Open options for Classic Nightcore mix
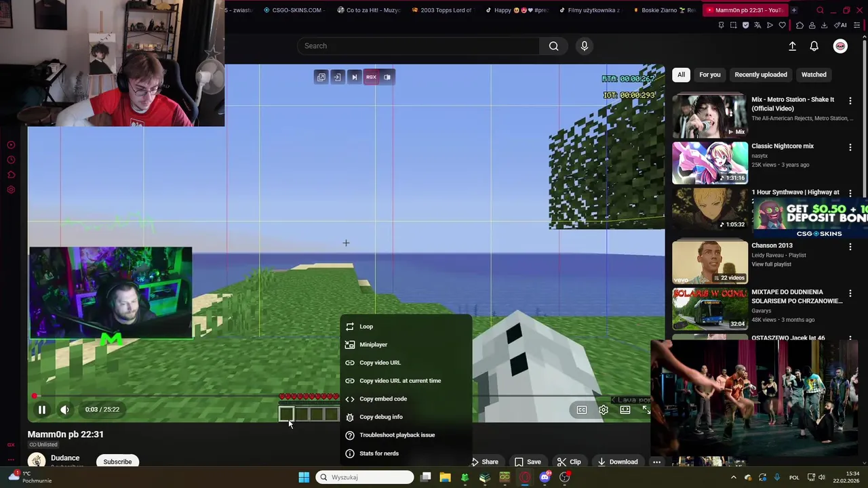This screenshot has height=488, width=868. click(x=850, y=147)
